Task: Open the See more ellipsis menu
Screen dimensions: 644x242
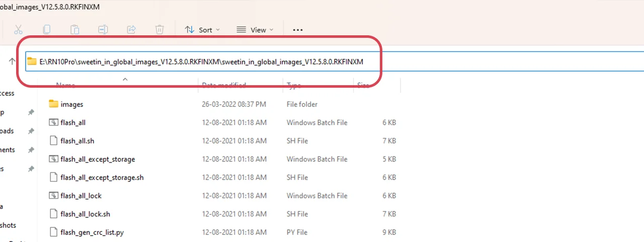Action: pyautogui.click(x=298, y=30)
